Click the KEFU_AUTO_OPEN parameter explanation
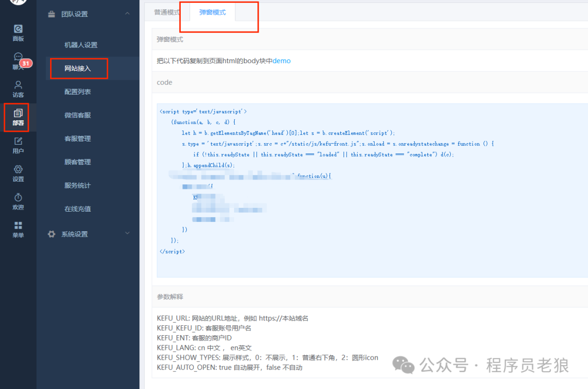 (230, 367)
